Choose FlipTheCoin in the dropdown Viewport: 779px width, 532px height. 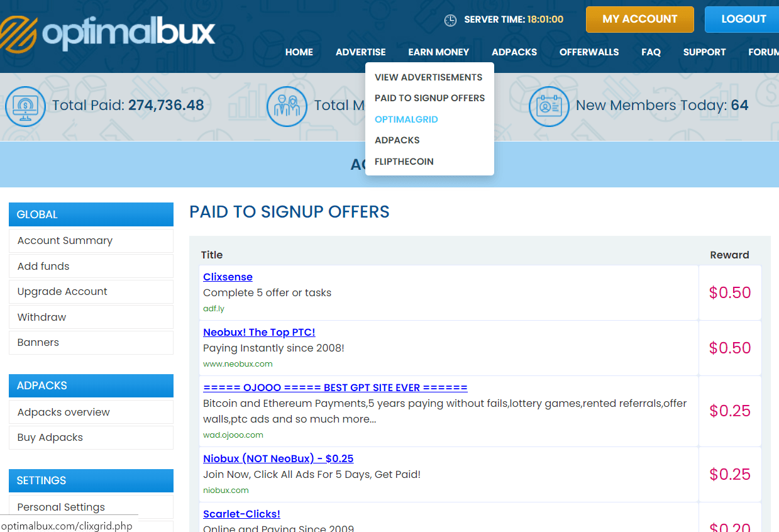click(404, 162)
